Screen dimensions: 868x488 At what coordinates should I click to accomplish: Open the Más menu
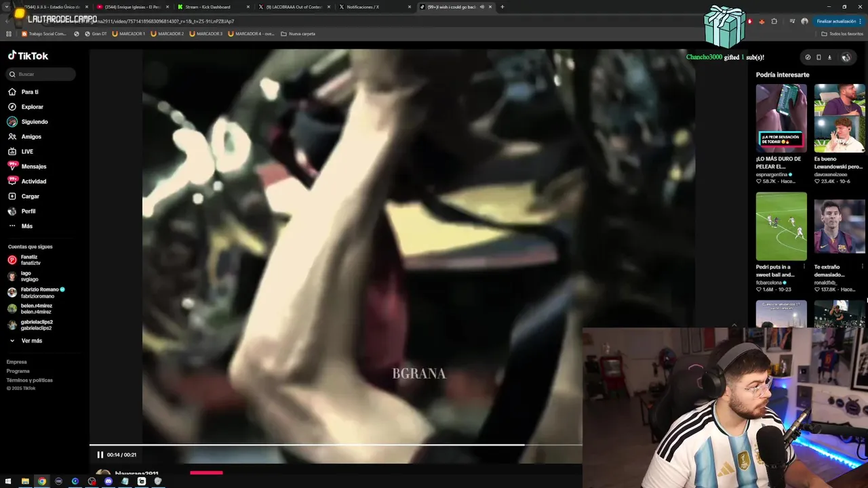coord(20,226)
